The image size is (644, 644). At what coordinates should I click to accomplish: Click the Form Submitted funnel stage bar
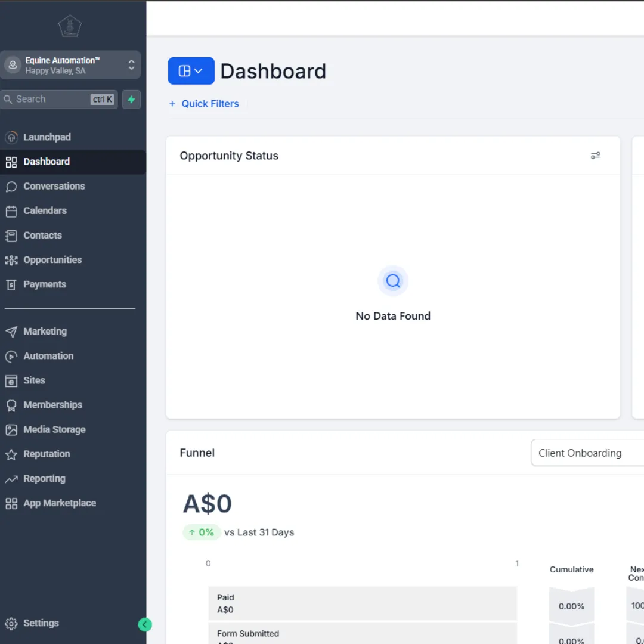point(363,633)
